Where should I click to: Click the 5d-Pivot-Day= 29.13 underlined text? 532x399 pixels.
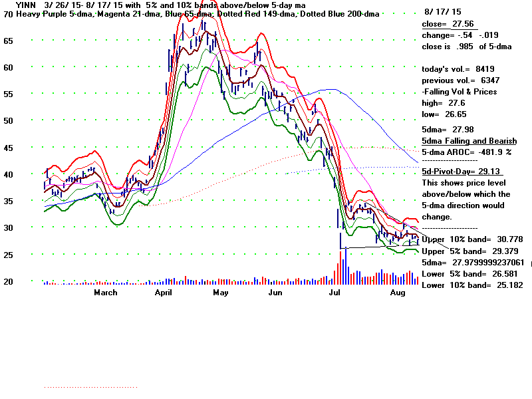click(x=462, y=171)
